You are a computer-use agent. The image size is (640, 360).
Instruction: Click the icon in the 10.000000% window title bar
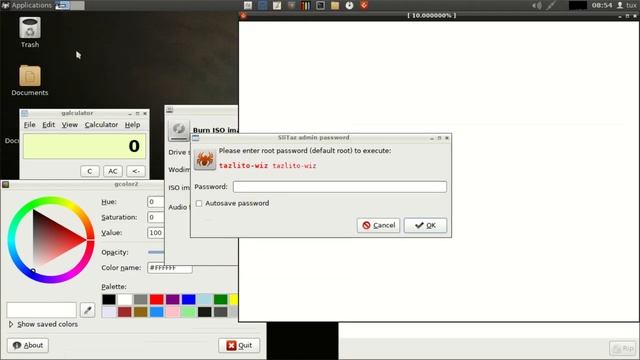tap(243, 16)
